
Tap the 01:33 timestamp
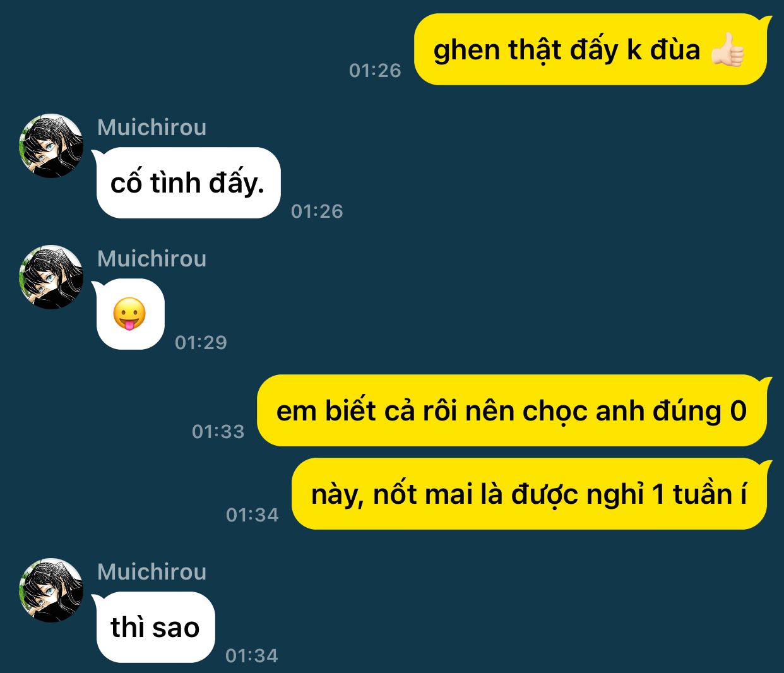pyautogui.click(x=218, y=431)
